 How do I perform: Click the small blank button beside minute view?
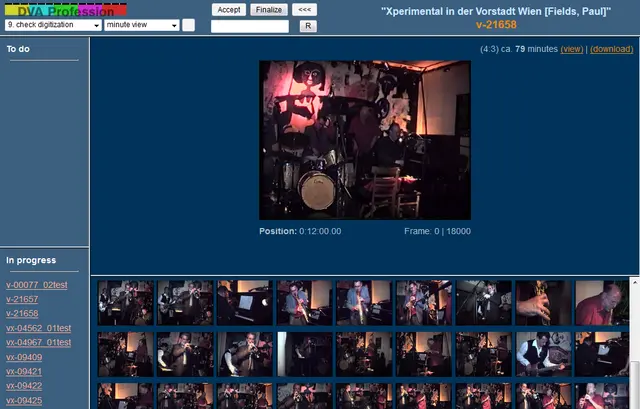[188, 25]
